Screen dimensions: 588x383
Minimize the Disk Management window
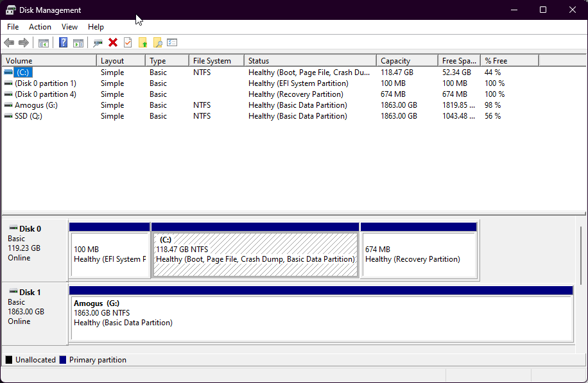point(514,10)
